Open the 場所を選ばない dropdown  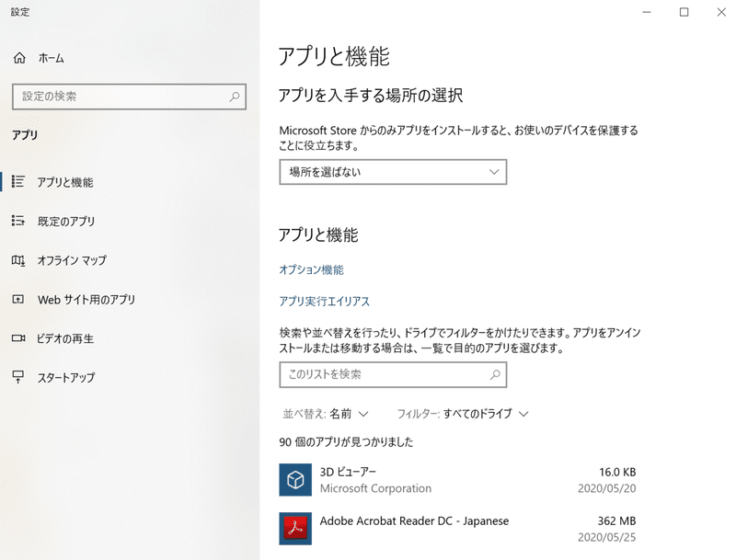393,172
